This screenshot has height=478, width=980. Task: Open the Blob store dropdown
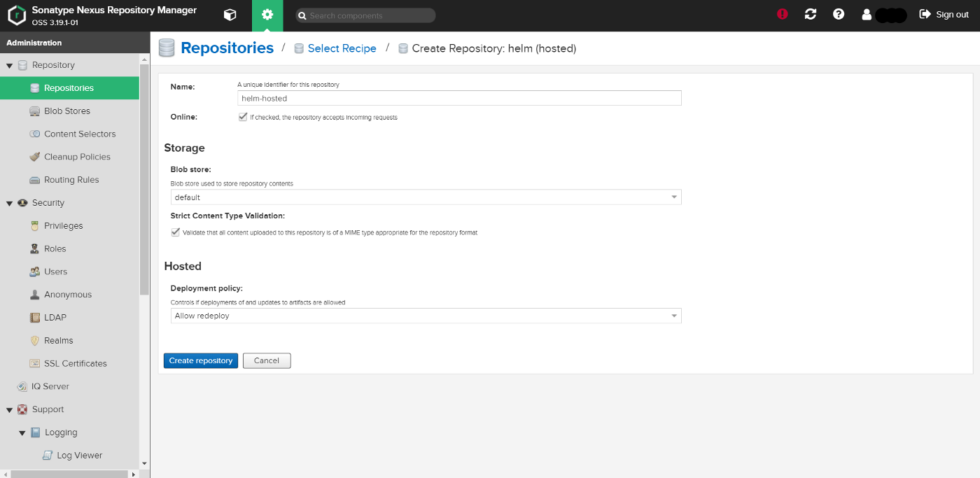pyautogui.click(x=672, y=197)
